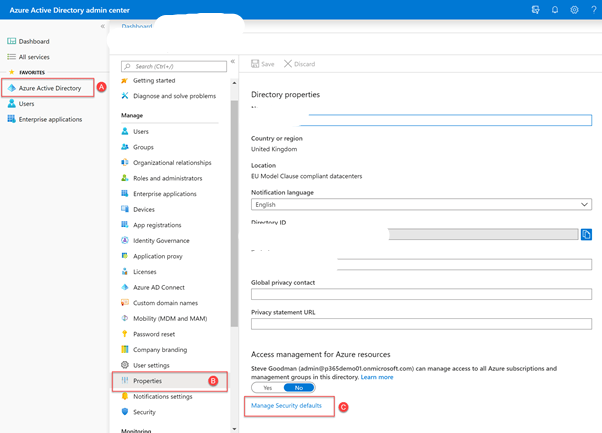Click the Users icon under Manage
This screenshot has width=602, height=433.
pos(125,131)
